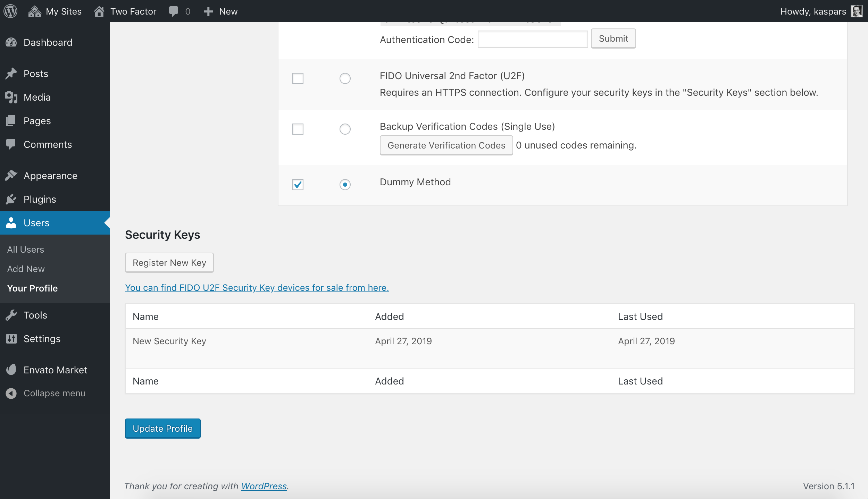Open Plugins section in sidebar
The image size is (868, 499).
(39, 199)
